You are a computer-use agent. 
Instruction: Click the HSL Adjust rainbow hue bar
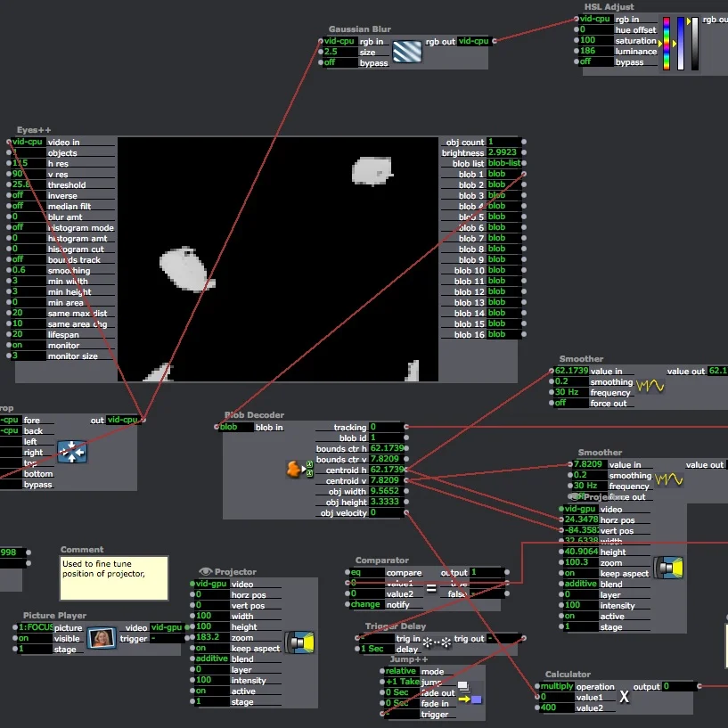(x=667, y=43)
